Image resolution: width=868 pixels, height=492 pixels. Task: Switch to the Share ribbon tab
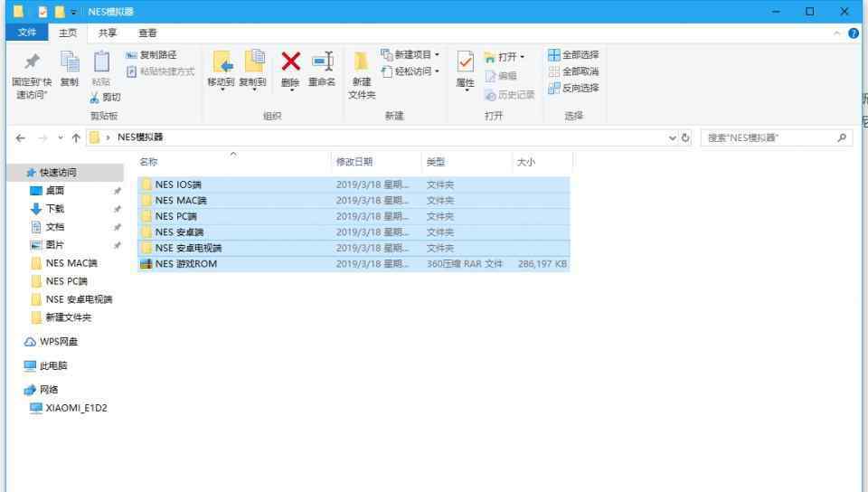coord(108,33)
